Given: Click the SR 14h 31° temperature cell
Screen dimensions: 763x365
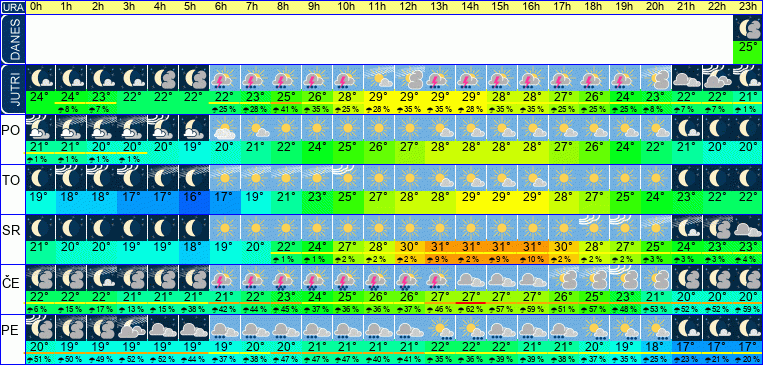Looking at the screenshot, I should 471,247.
